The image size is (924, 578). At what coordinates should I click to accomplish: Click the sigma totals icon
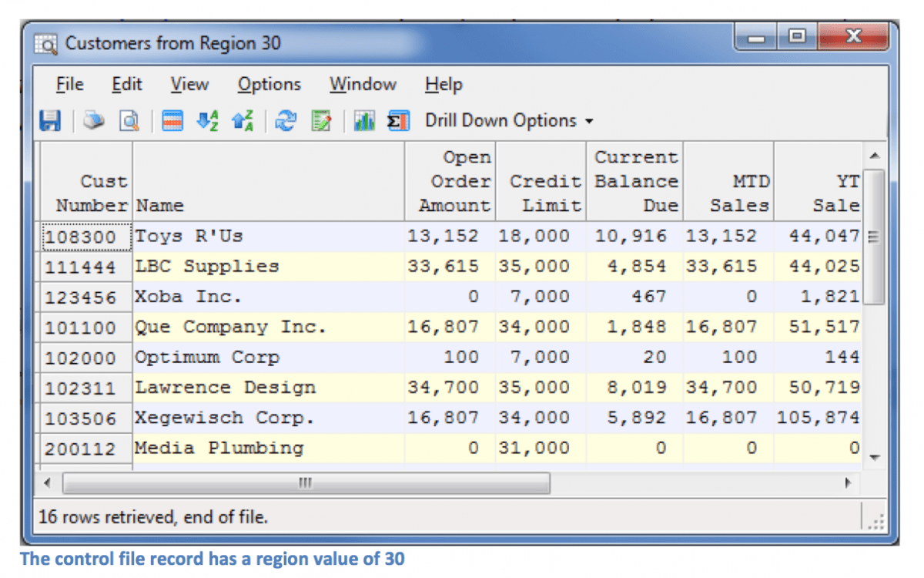(x=397, y=121)
